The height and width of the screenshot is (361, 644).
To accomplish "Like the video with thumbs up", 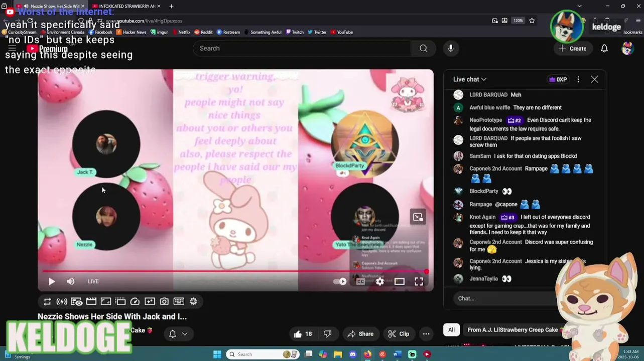I will pyautogui.click(x=303, y=334).
